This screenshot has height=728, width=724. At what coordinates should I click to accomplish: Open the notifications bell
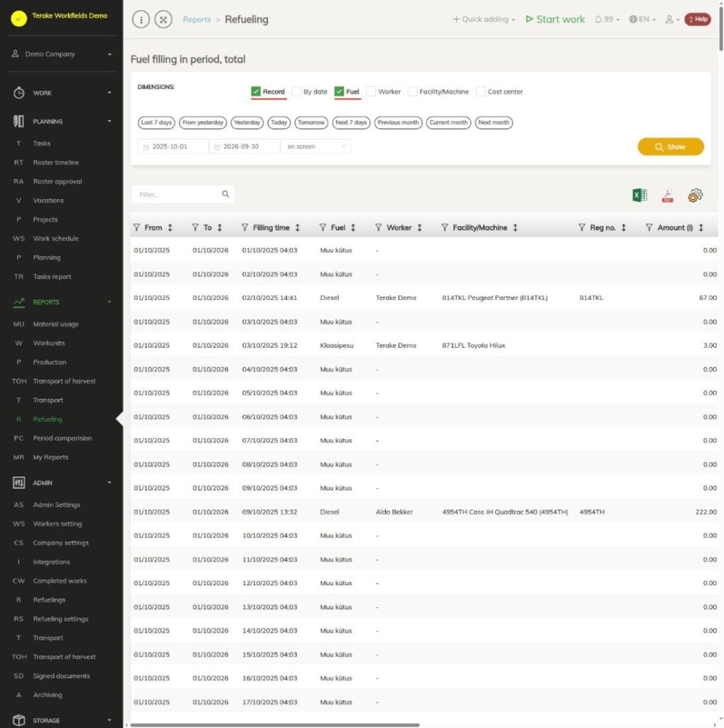[607, 19]
